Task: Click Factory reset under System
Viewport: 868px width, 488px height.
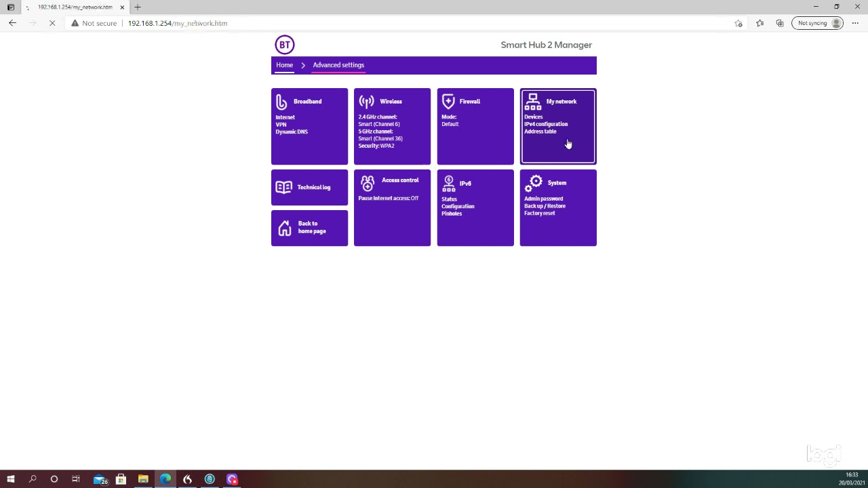Action: (540, 213)
